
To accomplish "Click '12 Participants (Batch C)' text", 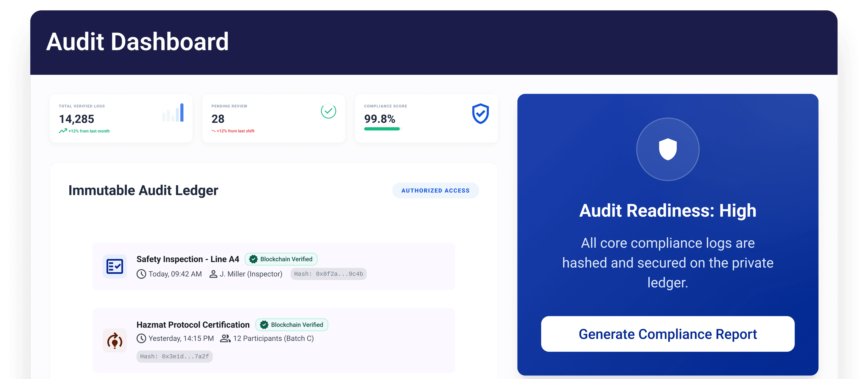I will (273, 338).
